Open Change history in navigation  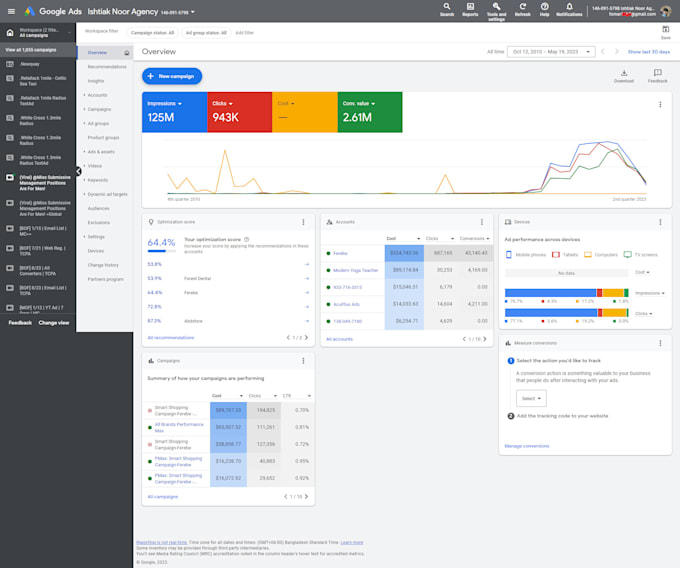click(x=103, y=265)
